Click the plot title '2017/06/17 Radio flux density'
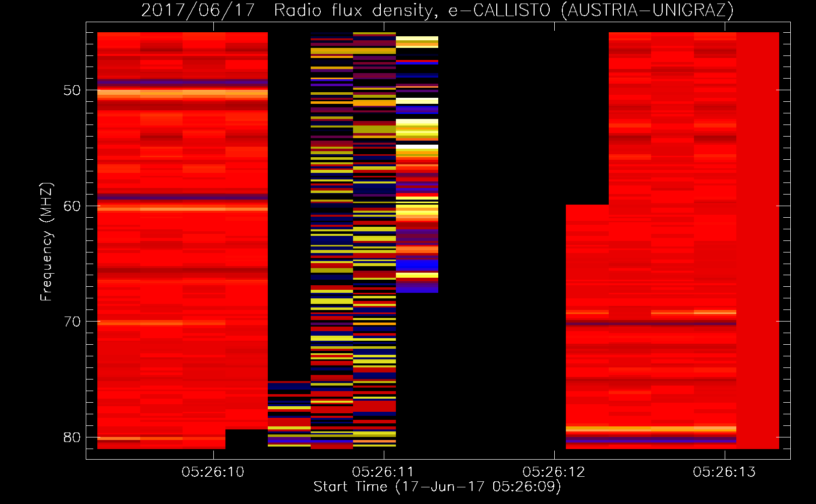Screen dimensions: 816x504 (437, 10)
